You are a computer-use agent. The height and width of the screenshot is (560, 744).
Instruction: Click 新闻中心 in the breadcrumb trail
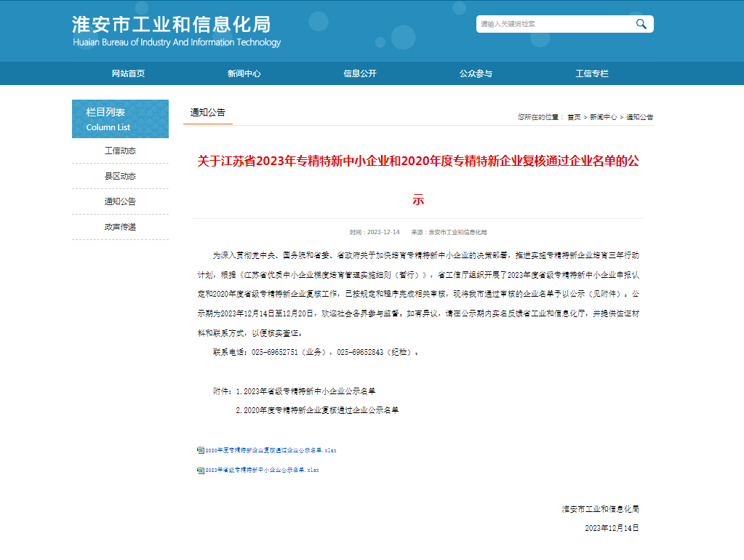[x=604, y=116]
